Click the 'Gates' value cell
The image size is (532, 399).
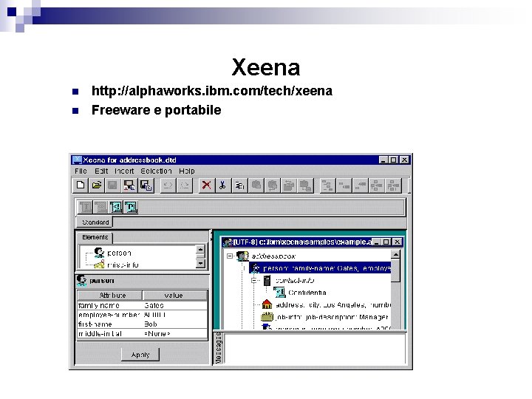coord(174,305)
